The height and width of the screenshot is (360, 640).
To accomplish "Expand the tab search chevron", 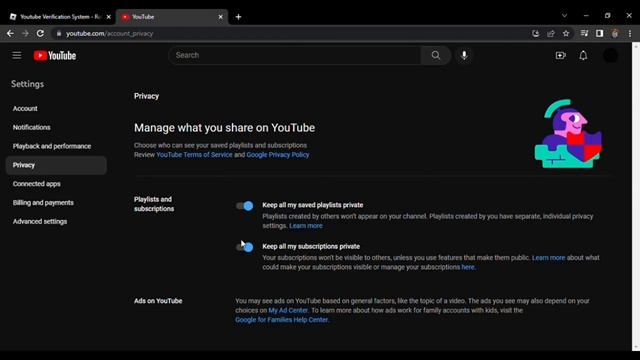I will click(564, 16).
